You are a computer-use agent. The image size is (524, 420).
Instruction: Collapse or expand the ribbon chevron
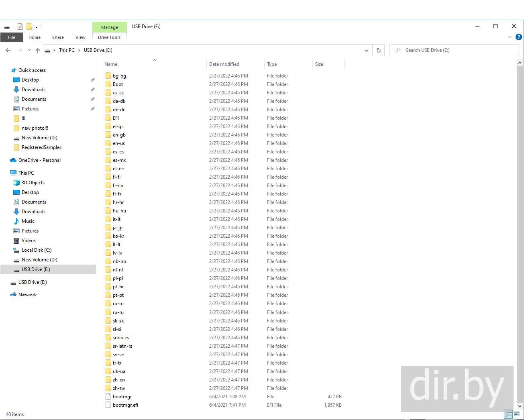510,37
